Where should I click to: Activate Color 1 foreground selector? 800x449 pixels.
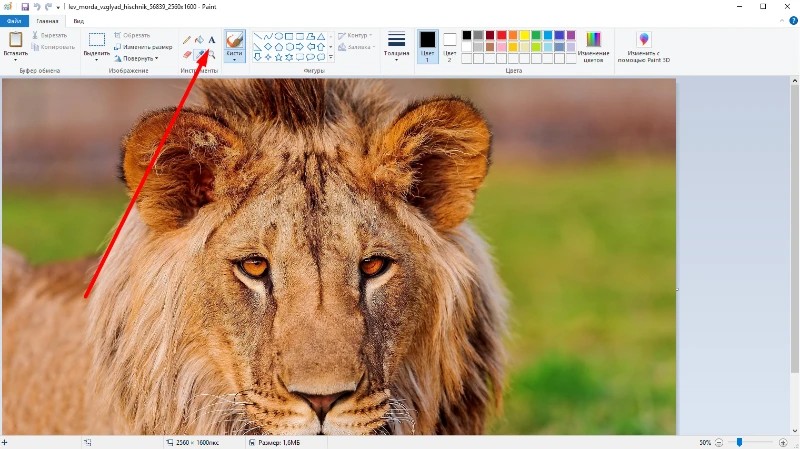[x=427, y=45]
